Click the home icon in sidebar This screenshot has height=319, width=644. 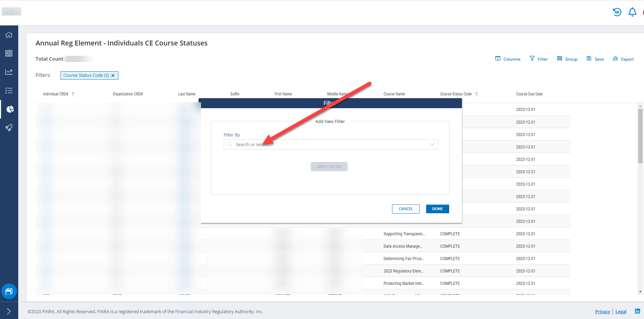coord(9,35)
